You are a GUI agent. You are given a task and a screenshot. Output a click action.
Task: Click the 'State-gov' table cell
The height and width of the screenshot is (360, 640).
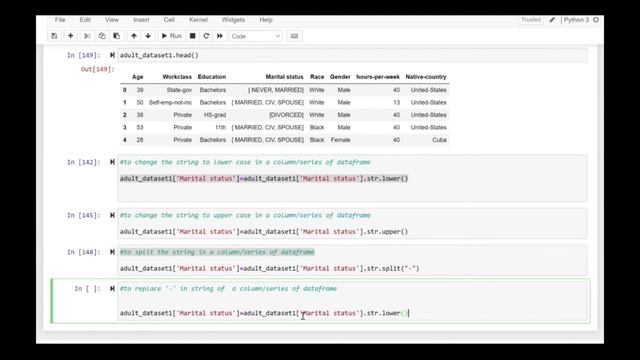pyautogui.click(x=179, y=90)
